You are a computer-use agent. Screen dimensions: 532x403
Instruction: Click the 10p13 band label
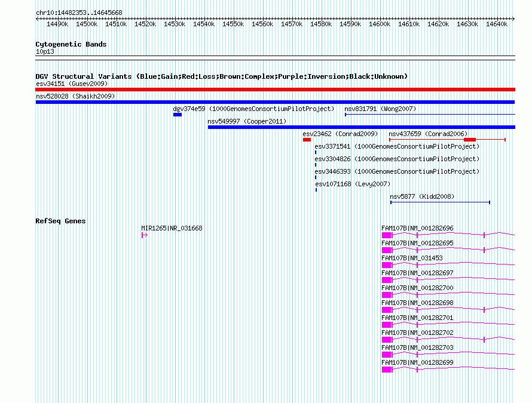point(45,51)
